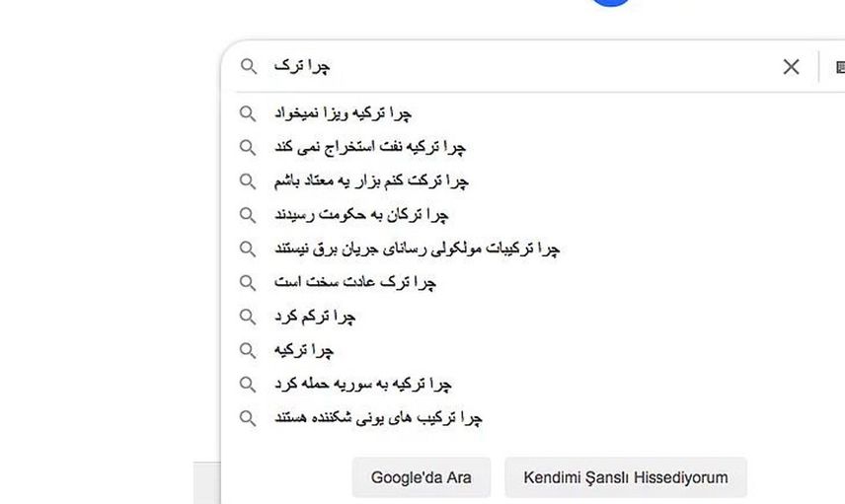Image resolution: width=845 pixels, height=504 pixels.
Task: Click magnifier icon beside چرا ترکیه ویزا نمیخواد
Action: [x=248, y=113]
